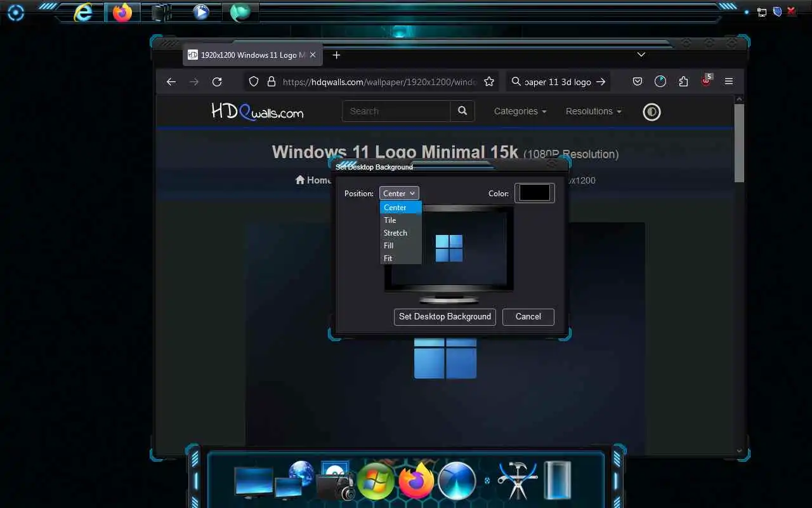
Task: Select Stretch in the Position list
Action: tap(401, 233)
